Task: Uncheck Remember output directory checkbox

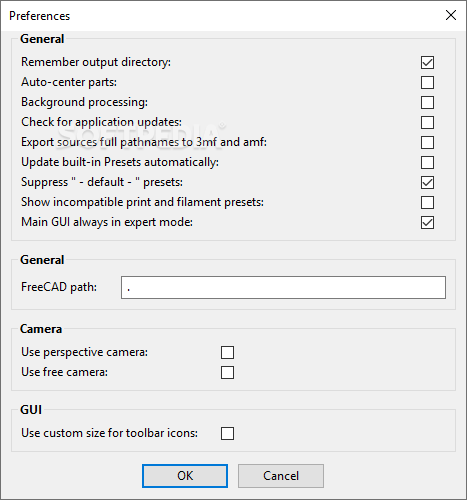Action: 427,62
